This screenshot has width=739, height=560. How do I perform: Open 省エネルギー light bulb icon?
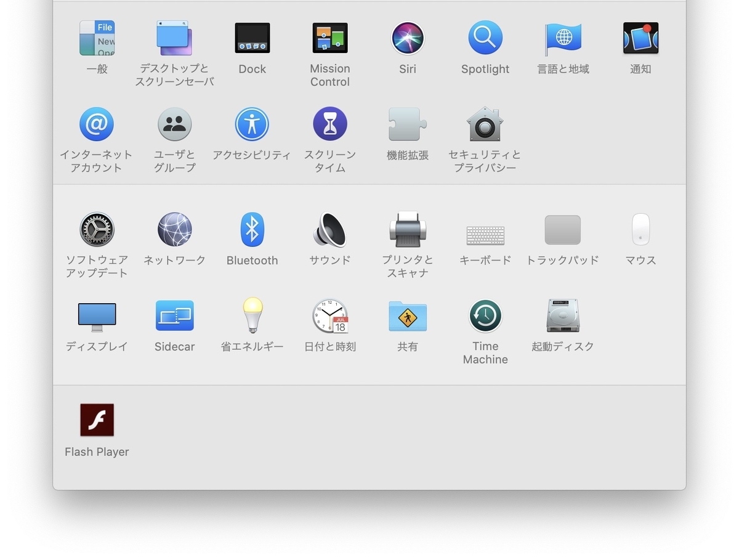[x=252, y=315]
